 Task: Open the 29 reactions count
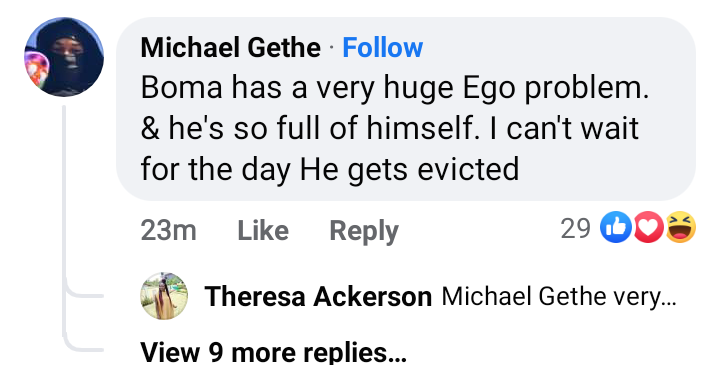pos(575,228)
